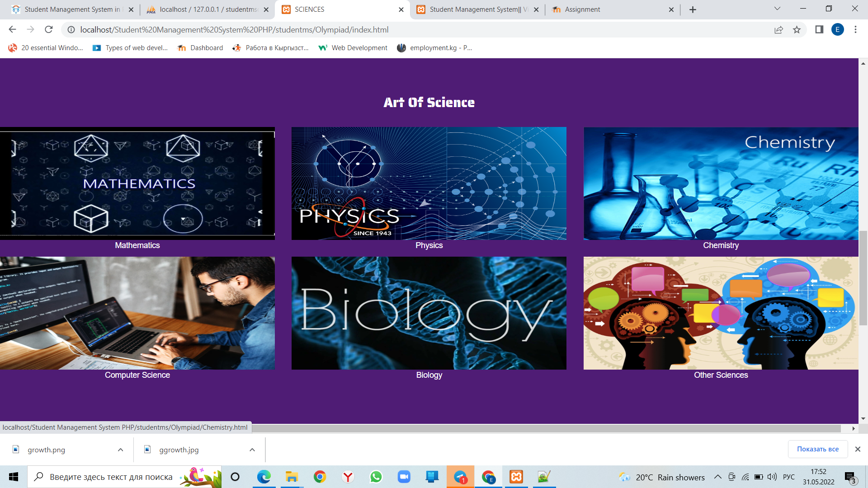
Task: Reload the page with the refresh icon
Action: (49, 30)
